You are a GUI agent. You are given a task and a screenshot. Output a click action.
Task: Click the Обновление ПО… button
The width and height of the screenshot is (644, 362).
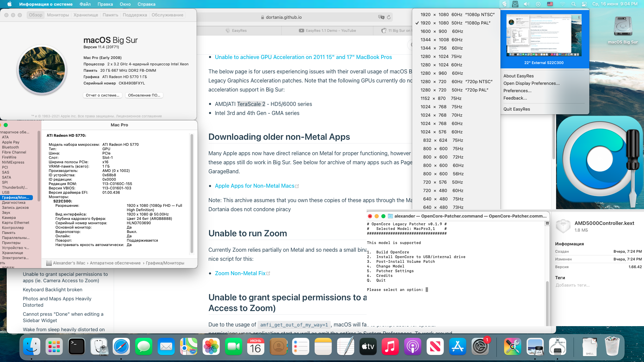pyautogui.click(x=144, y=95)
